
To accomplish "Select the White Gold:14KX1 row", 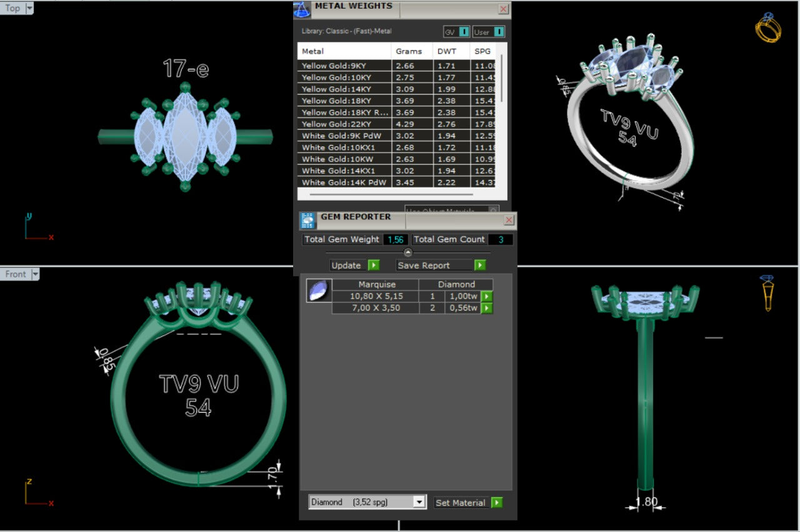I will [397, 171].
